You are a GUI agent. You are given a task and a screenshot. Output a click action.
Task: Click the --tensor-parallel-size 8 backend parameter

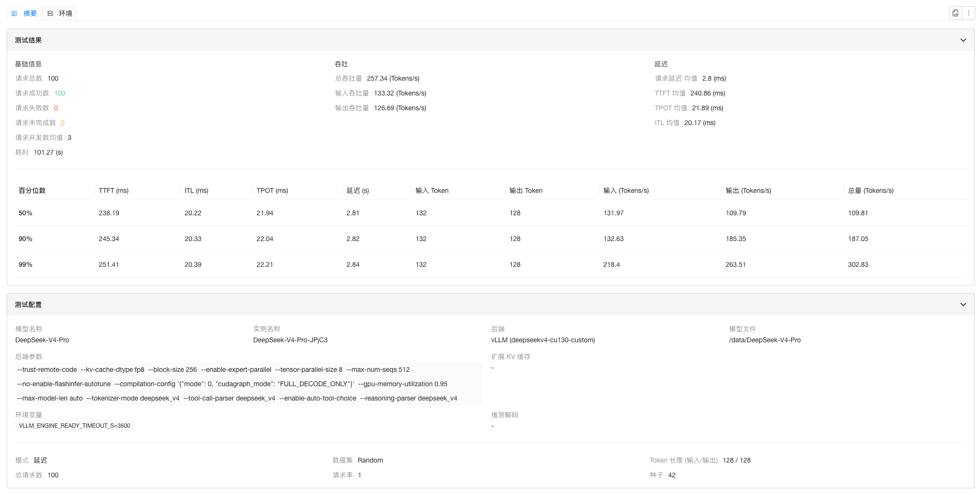click(309, 369)
